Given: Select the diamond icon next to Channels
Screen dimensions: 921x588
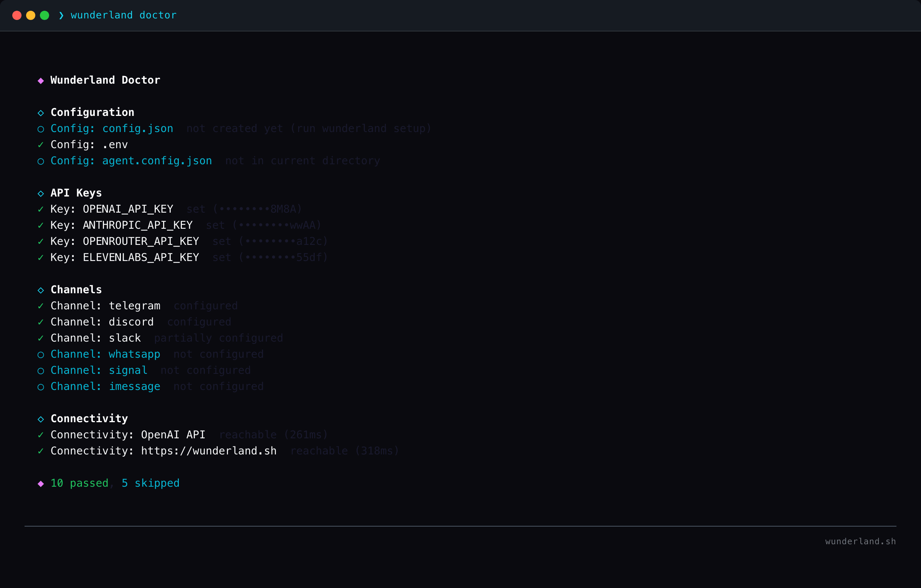Looking at the screenshot, I should 41,290.
